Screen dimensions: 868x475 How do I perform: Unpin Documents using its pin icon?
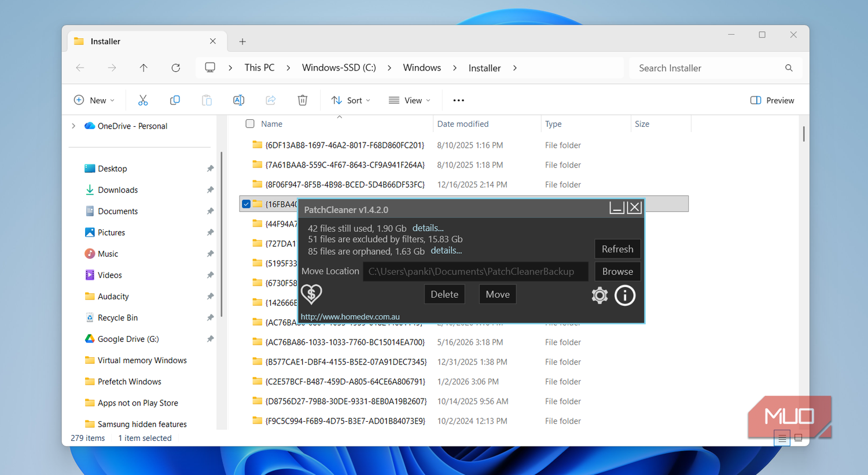tap(210, 211)
